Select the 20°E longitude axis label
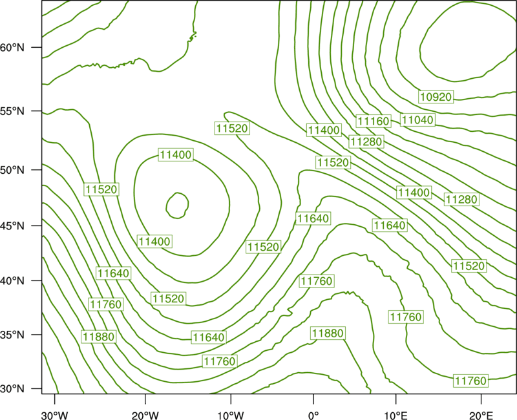 click(481, 415)
